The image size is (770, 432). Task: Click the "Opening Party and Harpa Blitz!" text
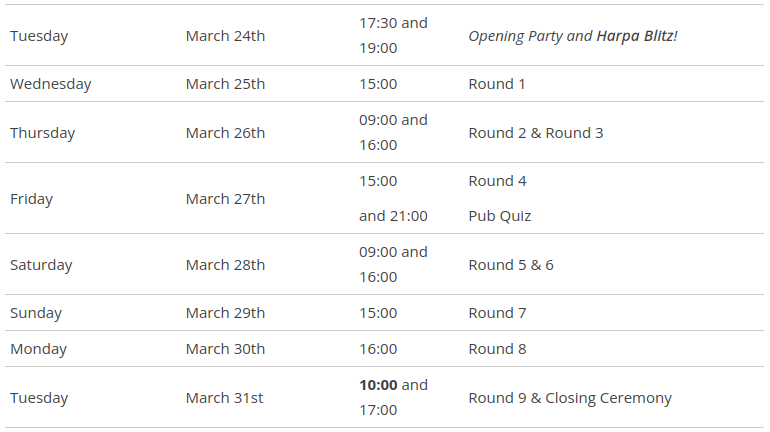(573, 36)
